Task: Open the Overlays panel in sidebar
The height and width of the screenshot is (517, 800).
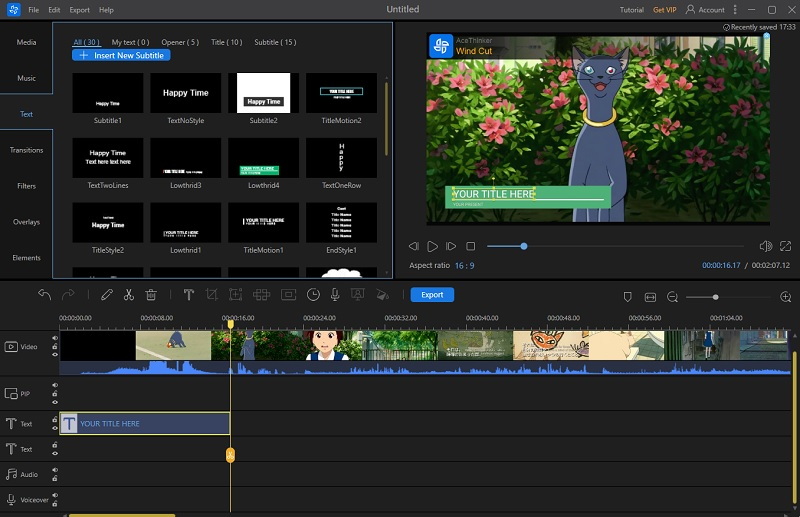Action: [x=26, y=222]
